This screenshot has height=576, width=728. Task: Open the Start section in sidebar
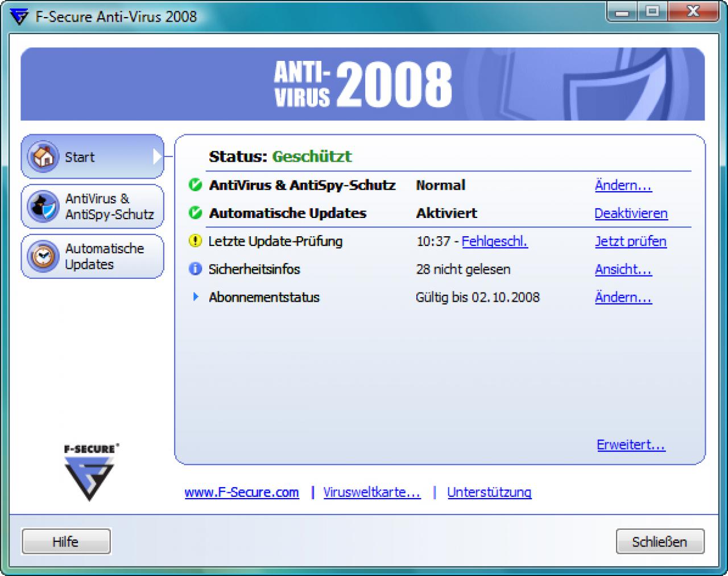coord(92,157)
